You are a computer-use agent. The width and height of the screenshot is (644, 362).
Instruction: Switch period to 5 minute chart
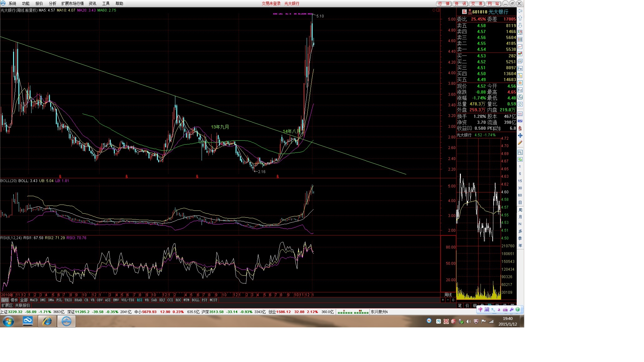point(520,174)
